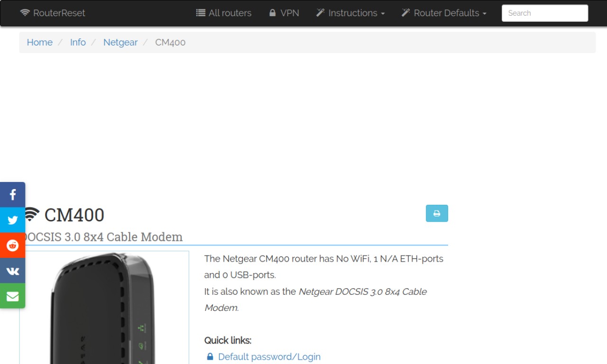
Task: Share the page on VK
Action: coord(12,271)
